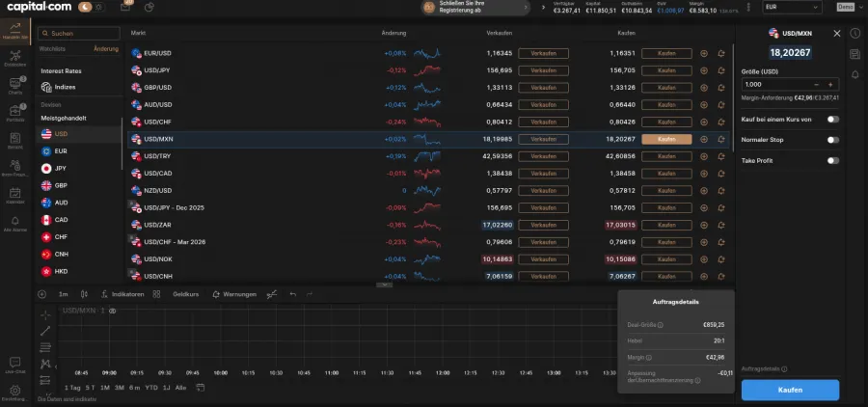Select the 1M chart range
The width and height of the screenshot is (868, 407).
click(x=104, y=388)
